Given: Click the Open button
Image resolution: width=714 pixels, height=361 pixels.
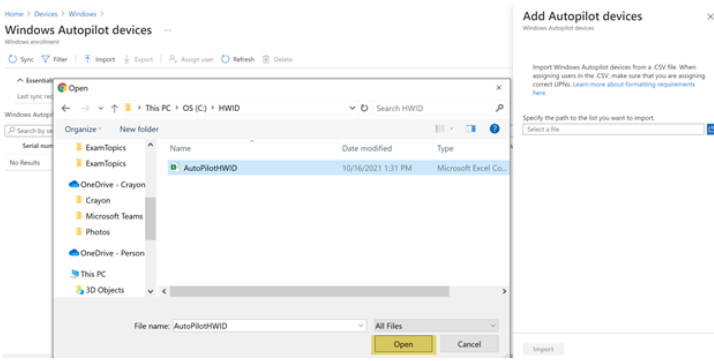Looking at the screenshot, I should [x=403, y=345].
